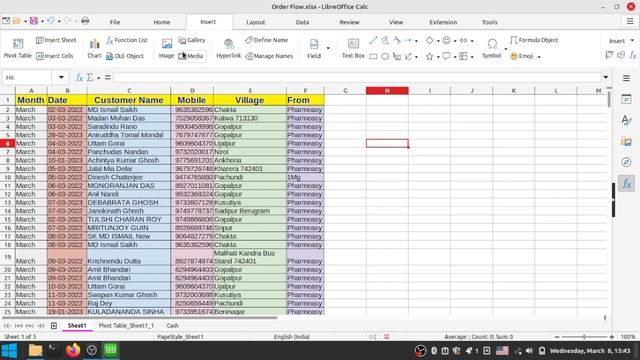The height and width of the screenshot is (360, 640).
Task: Open the Function Wizard in the formula bar
Action: coord(79,77)
